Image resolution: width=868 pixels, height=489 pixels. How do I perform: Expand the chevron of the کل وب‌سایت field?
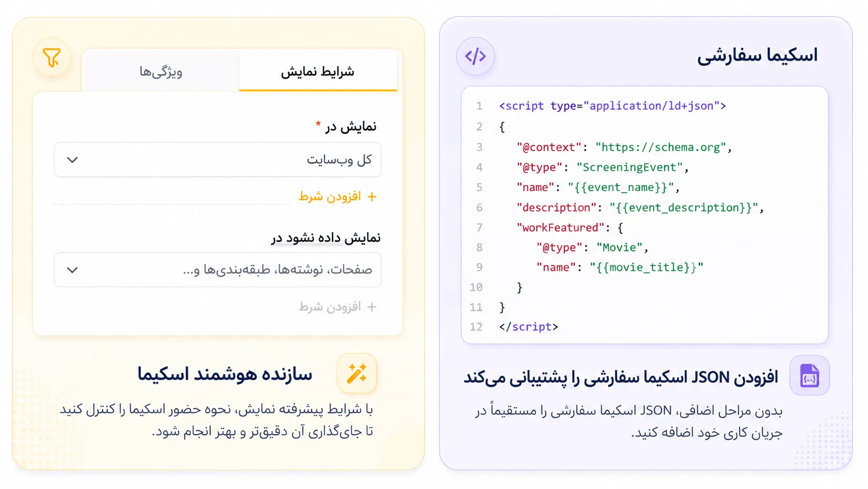[x=73, y=160]
